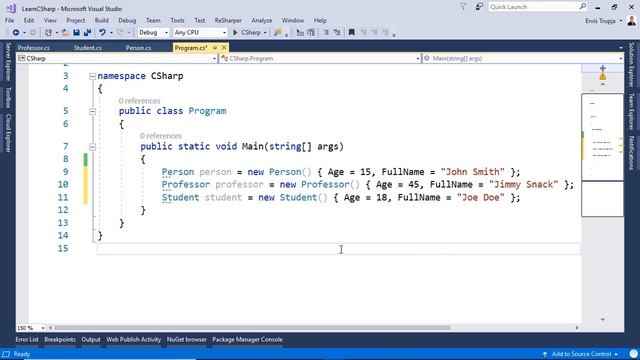The width and height of the screenshot is (640, 360).
Task: Open the Main(string[] args) member dropdown
Action: (523, 58)
